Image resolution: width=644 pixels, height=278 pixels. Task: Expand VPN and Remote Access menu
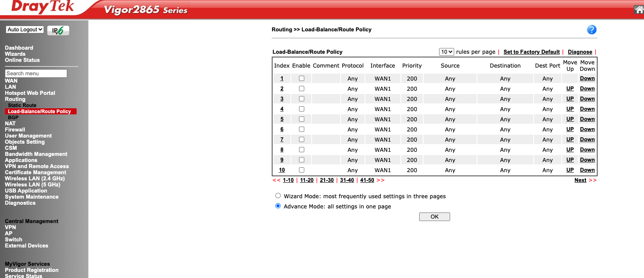click(37, 166)
